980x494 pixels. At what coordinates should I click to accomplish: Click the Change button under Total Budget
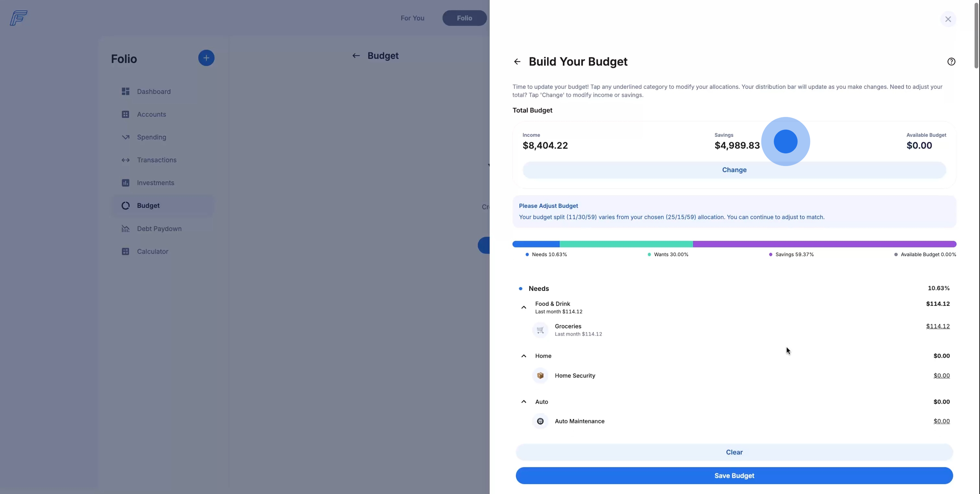pyautogui.click(x=734, y=170)
